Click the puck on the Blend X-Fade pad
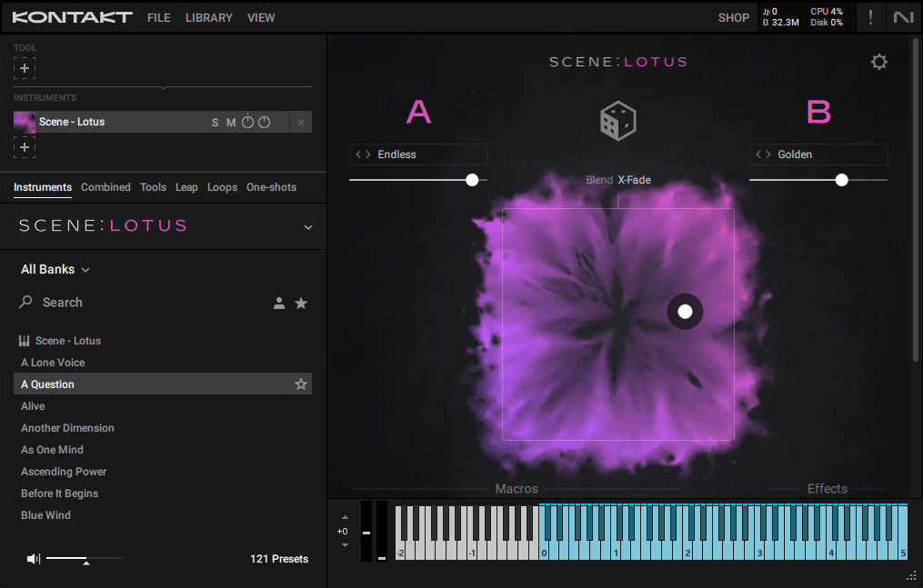This screenshot has height=588, width=923. (685, 311)
